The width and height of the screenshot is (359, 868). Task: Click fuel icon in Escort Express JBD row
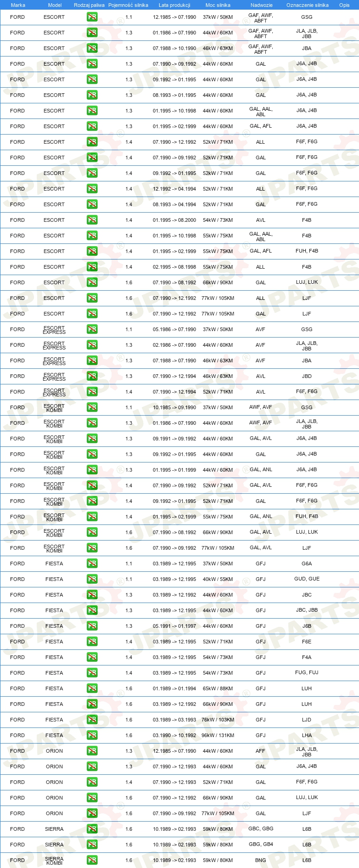(92, 376)
